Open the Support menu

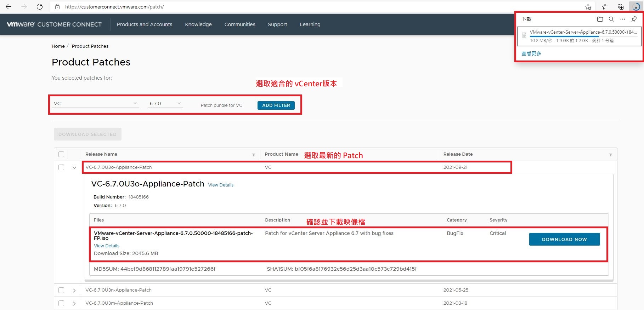[277, 24]
